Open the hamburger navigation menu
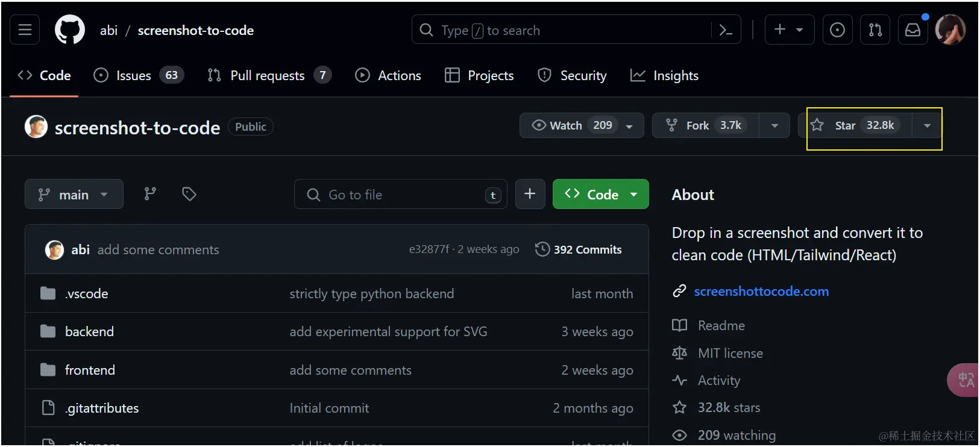Screen dimensions: 980x447 click(25, 30)
